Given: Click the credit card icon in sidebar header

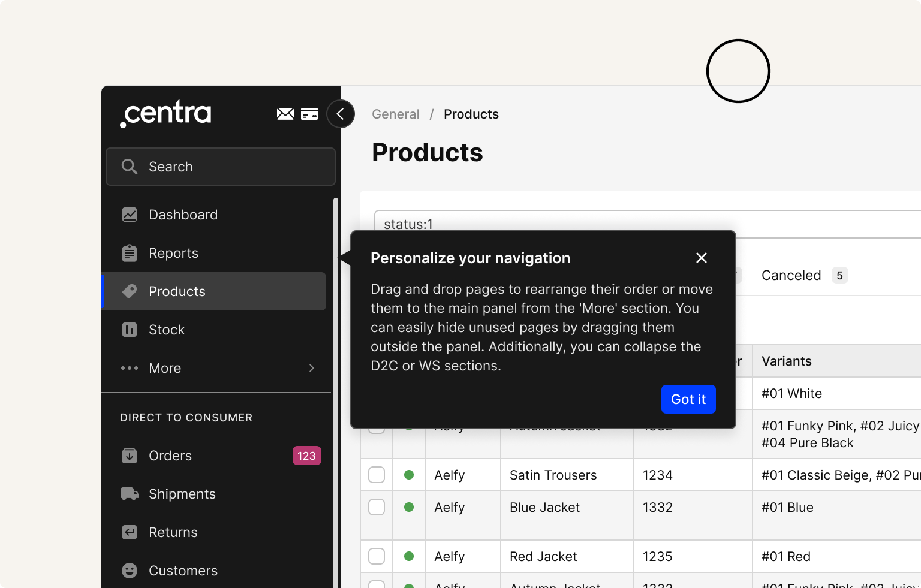Looking at the screenshot, I should tap(309, 114).
